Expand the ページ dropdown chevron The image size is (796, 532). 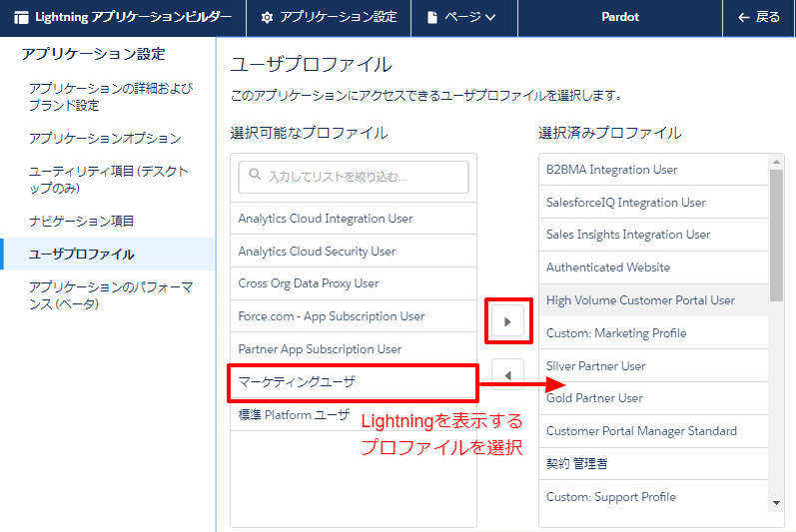(490, 18)
